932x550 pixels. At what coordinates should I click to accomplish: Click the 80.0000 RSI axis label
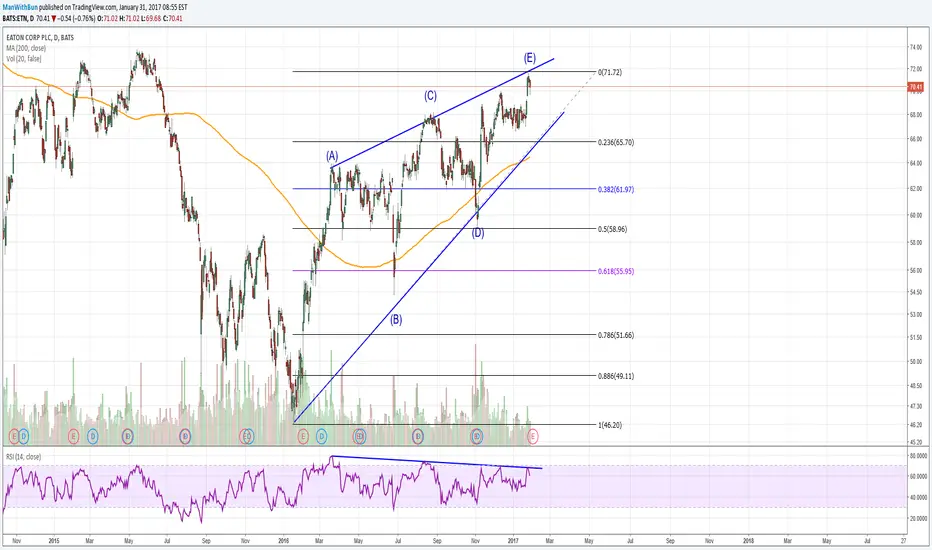(x=918, y=456)
